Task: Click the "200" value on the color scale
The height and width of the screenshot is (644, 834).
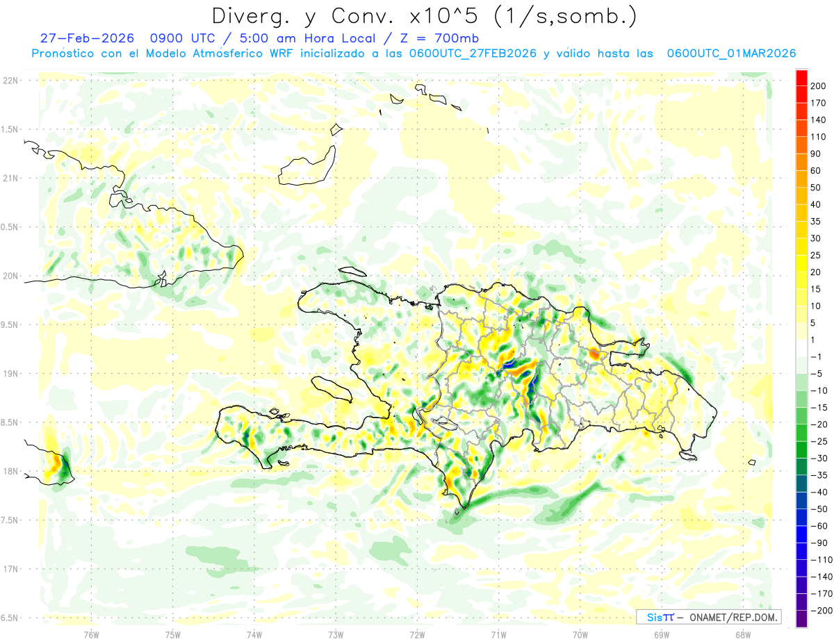Action: 818,86
